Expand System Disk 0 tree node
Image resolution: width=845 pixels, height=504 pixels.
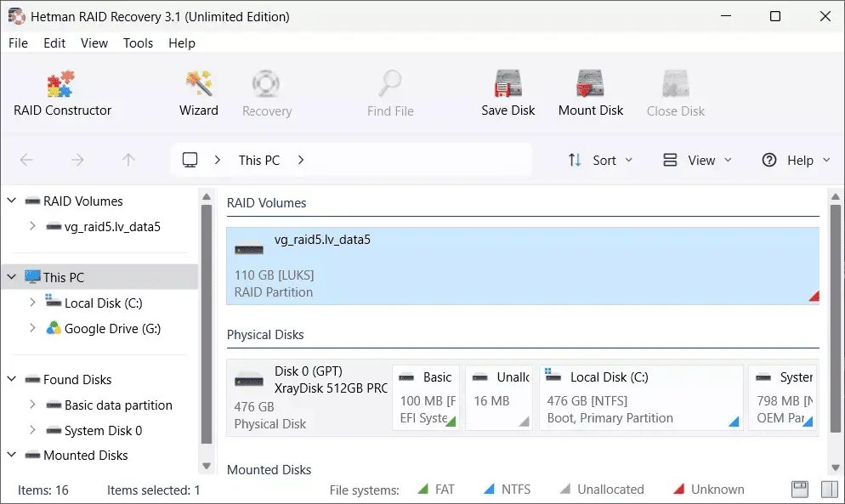(x=32, y=429)
